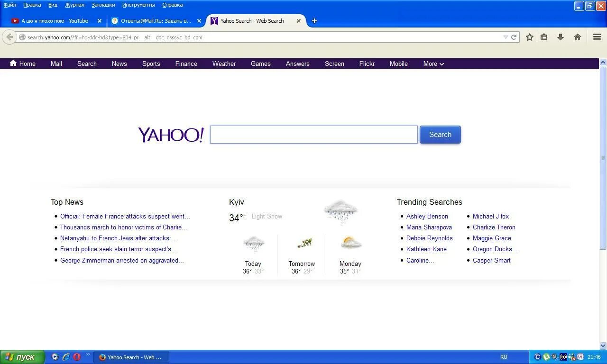Open Charlize Theron trending search

click(494, 227)
